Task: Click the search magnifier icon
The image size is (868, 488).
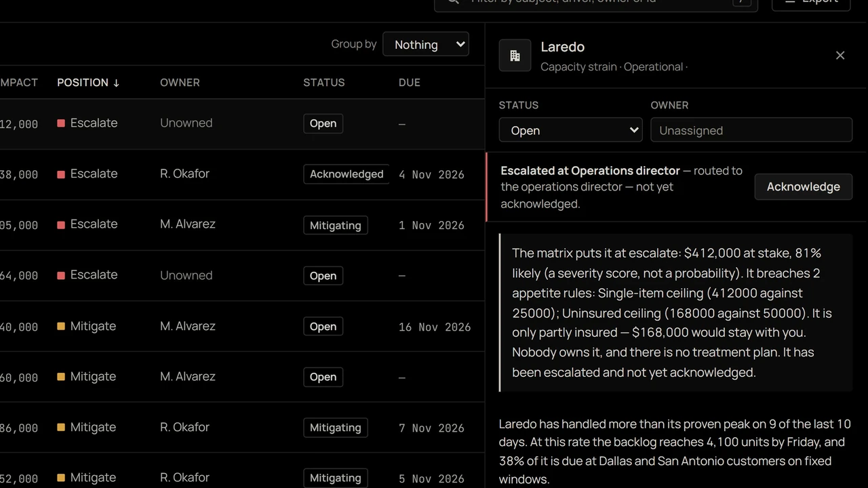Action: [x=453, y=1]
